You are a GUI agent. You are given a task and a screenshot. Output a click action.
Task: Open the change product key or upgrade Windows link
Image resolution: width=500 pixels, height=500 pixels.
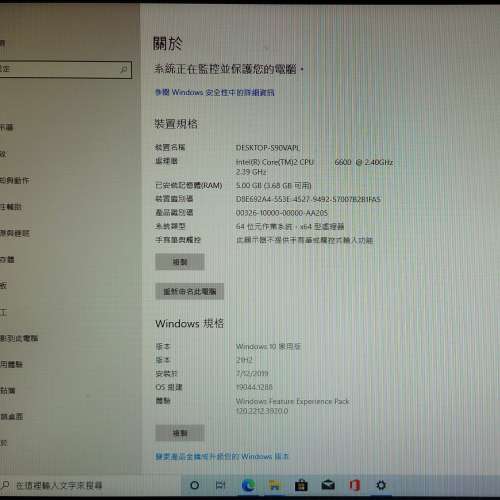click(x=222, y=456)
